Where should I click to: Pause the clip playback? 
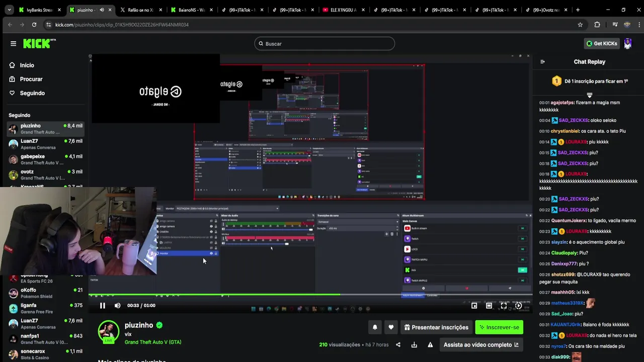102,305
